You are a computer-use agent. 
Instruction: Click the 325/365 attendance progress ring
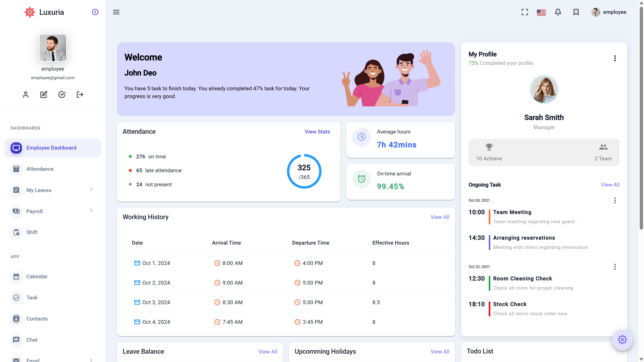pos(304,171)
